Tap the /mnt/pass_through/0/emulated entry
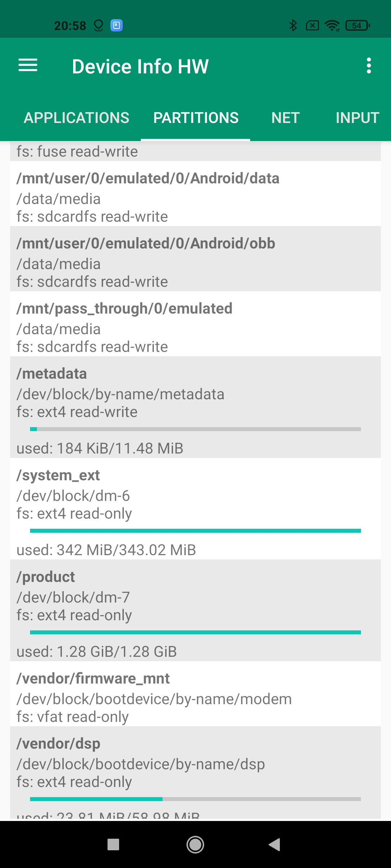Screen dimensions: 391x868 coord(195,324)
